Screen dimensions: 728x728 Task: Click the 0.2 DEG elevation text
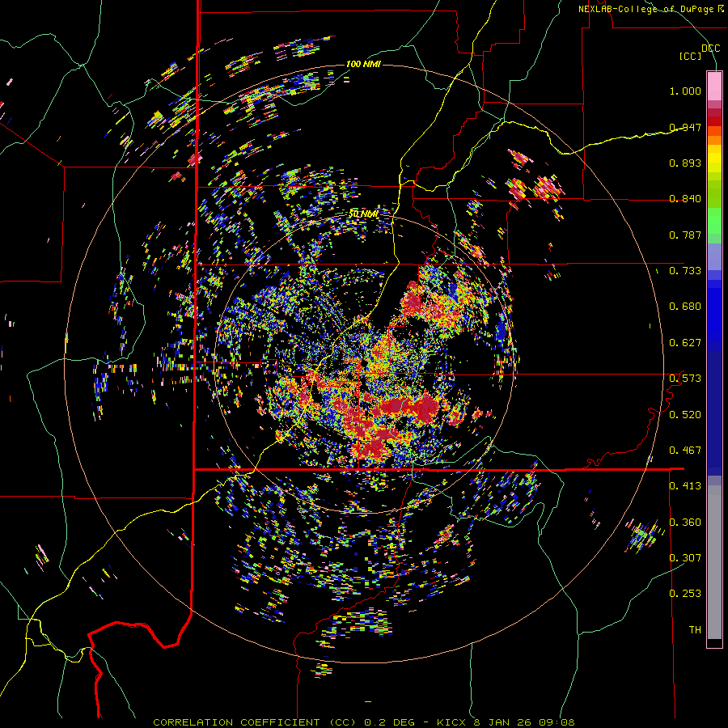click(x=388, y=722)
